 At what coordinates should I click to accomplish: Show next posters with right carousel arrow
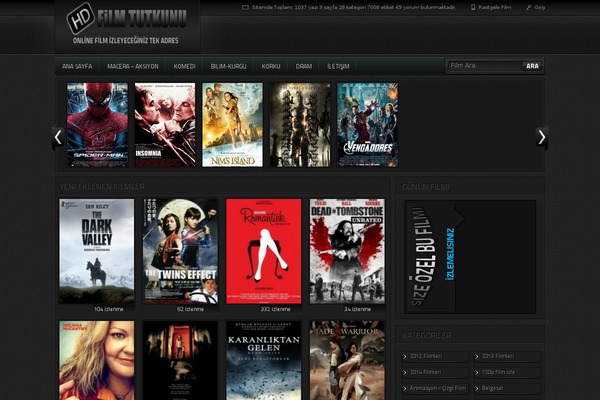click(541, 137)
